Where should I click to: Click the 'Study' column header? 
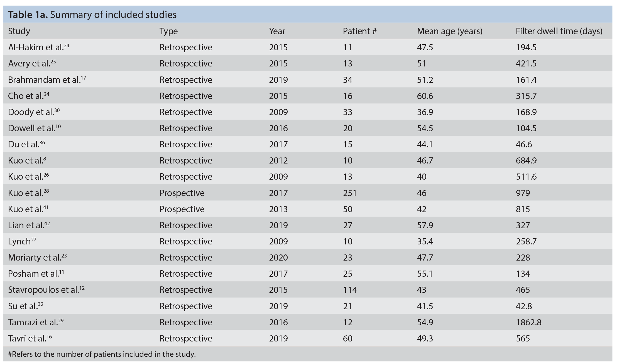tap(19, 31)
